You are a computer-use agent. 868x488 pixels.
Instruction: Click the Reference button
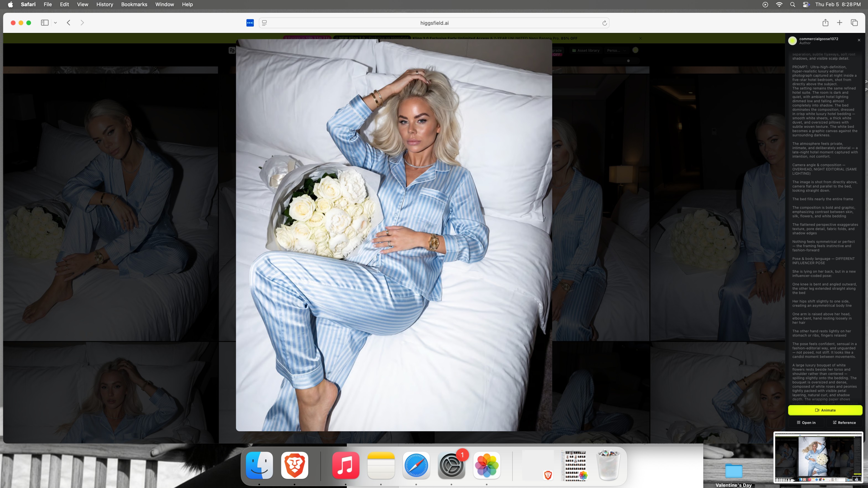click(844, 423)
